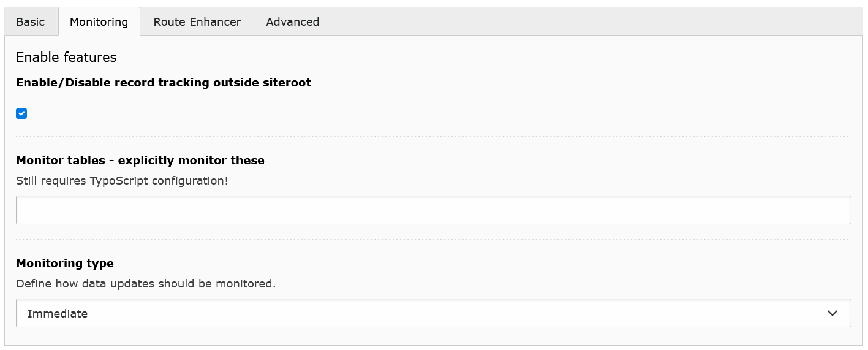Click the dashed separator above Monitor tables

pyautogui.click(x=433, y=136)
